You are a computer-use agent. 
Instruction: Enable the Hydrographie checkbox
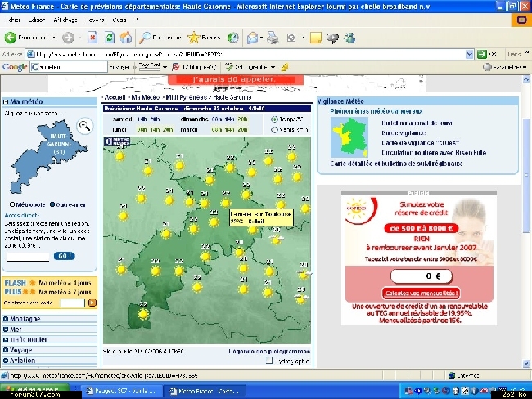coord(269,361)
